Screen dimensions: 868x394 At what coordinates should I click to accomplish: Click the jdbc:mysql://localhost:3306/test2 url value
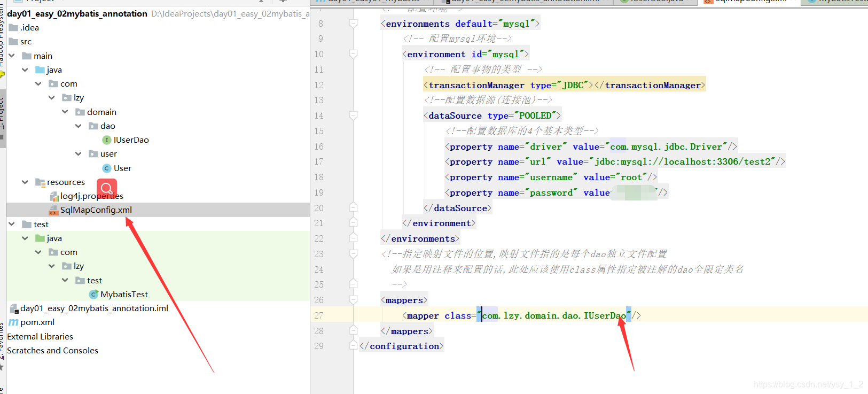click(x=684, y=161)
